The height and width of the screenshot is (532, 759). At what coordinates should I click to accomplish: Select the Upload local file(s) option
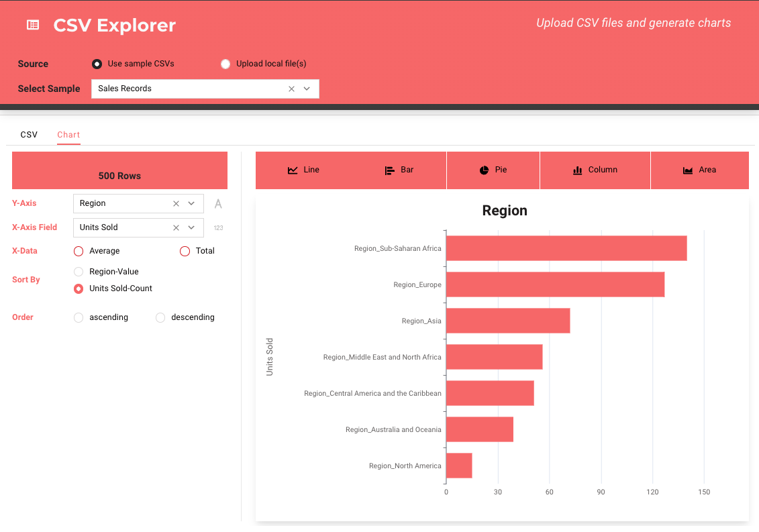point(225,64)
